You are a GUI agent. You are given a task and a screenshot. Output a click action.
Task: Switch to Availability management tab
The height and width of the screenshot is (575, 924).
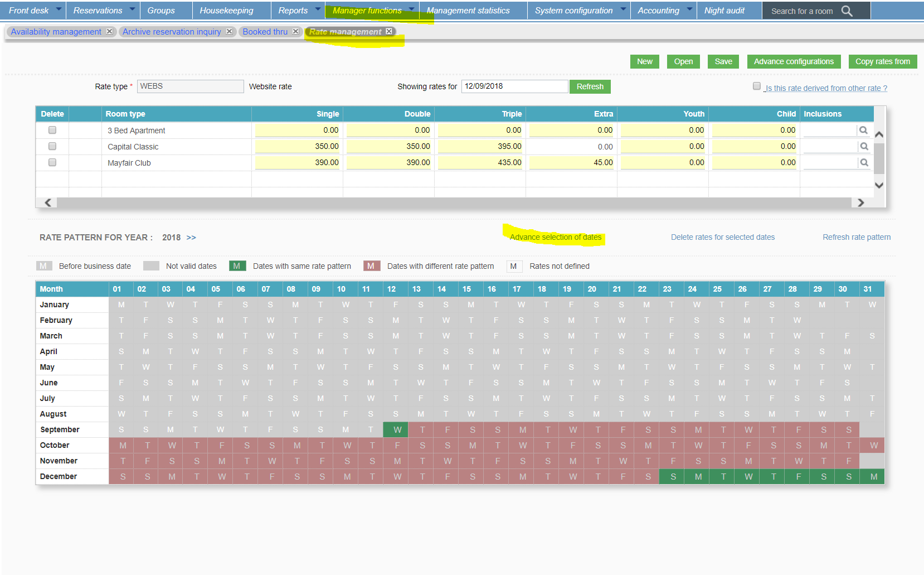coord(56,32)
